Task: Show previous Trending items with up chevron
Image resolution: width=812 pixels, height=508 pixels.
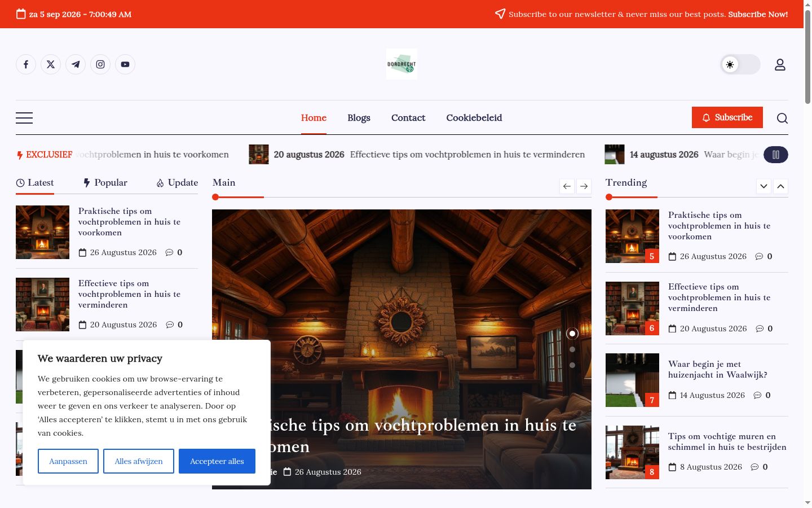Action: (780, 186)
